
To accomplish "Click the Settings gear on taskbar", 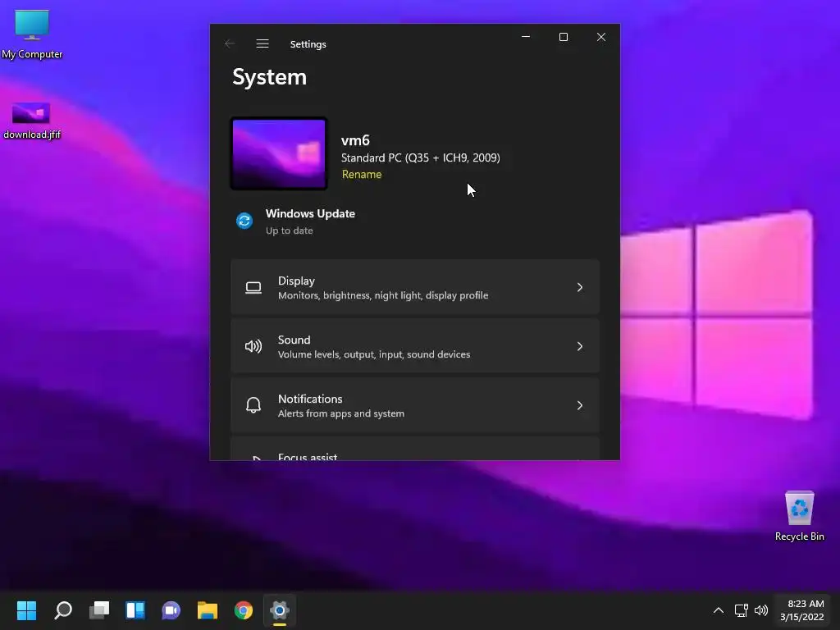I will pos(280,610).
